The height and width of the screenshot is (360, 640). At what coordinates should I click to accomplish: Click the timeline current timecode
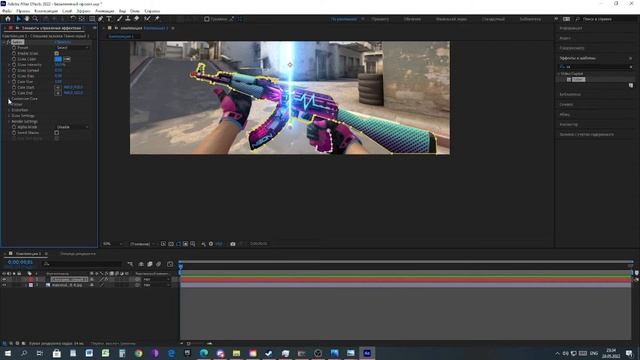pyautogui.click(x=20, y=262)
